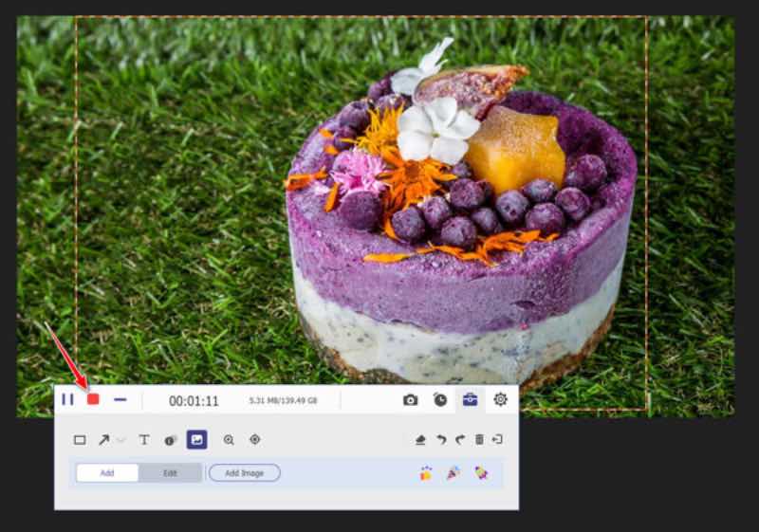The image size is (759, 532).
Task: Enable the spotlight focus tool
Action: coord(254,440)
